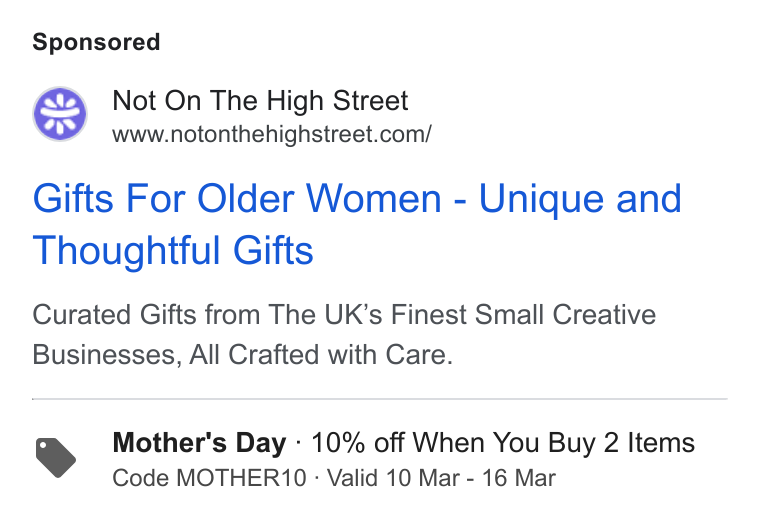Screen dimensions: 760x516
Task: Click the Businesses, All Crafted with Care line
Action: click(242, 355)
